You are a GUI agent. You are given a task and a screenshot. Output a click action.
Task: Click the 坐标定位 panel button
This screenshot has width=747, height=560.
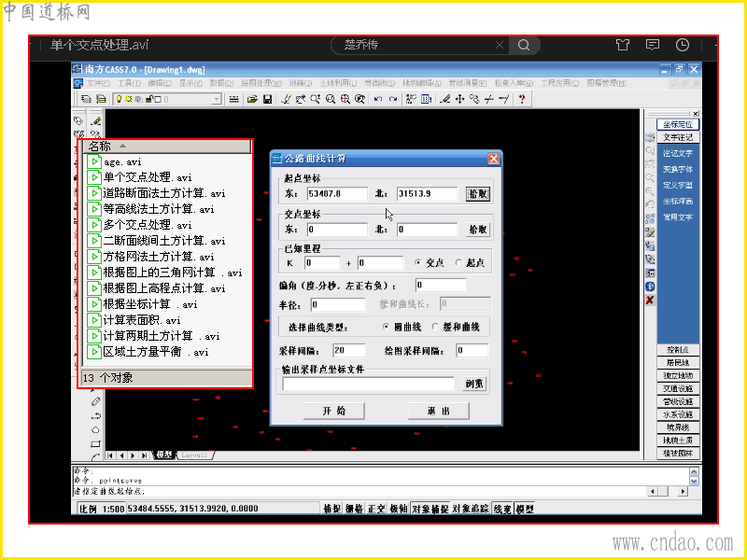click(678, 124)
